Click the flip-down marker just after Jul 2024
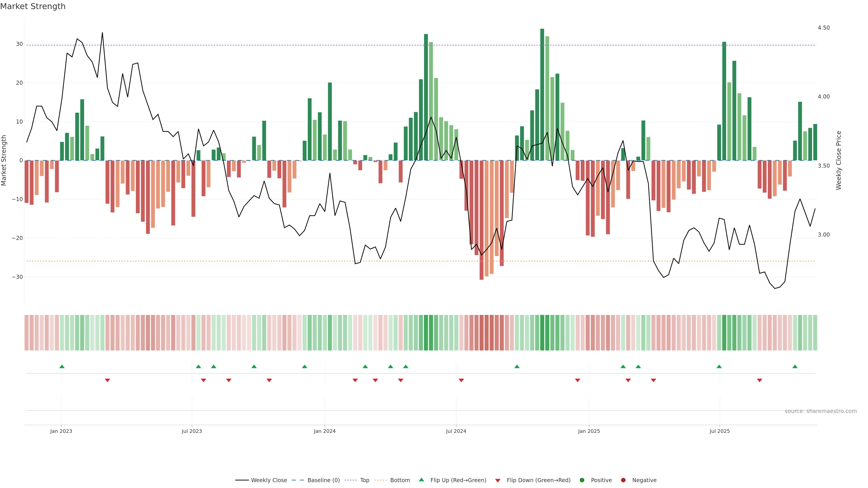868x488 pixels. click(x=461, y=380)
